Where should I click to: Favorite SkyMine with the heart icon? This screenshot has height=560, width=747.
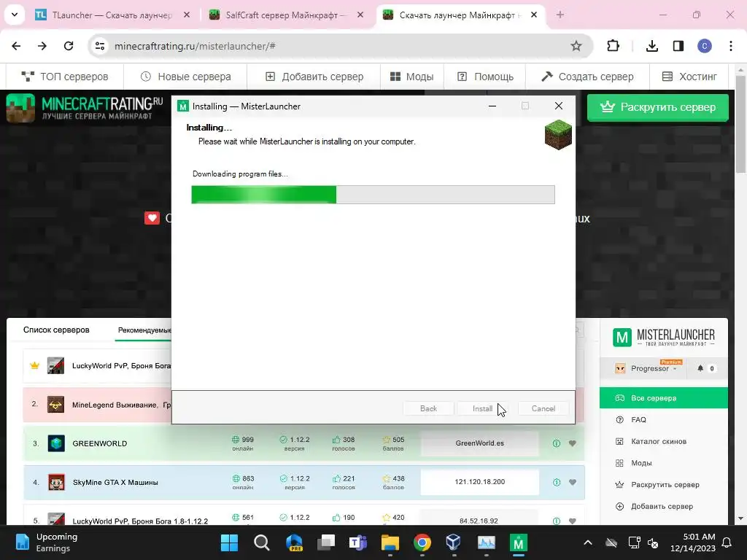click(573, 483)
